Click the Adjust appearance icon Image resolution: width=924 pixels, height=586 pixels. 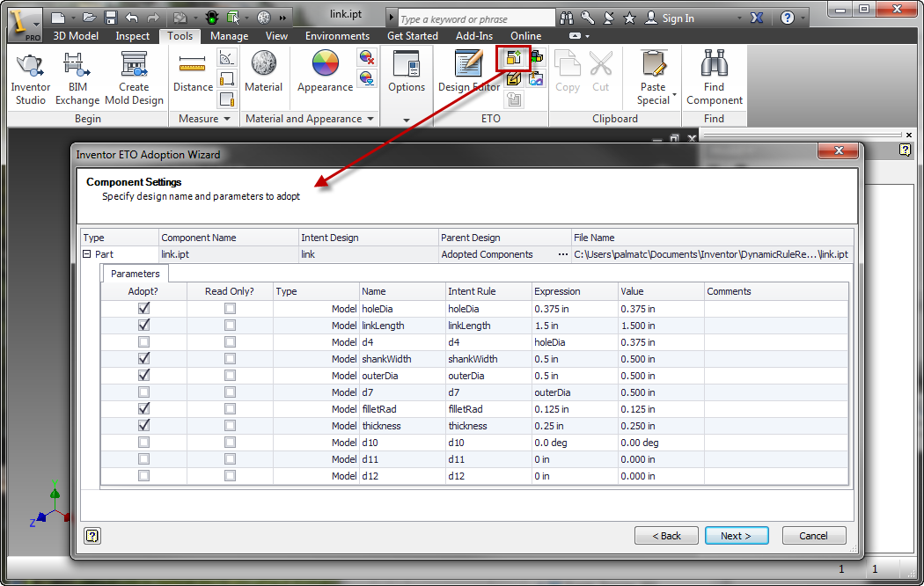[367, 78]
